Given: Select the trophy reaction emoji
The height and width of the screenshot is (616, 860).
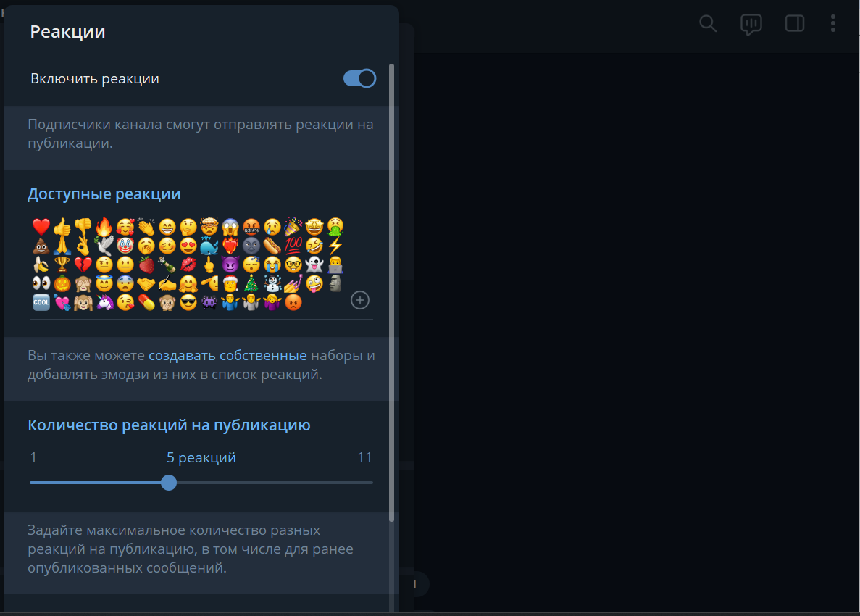Looking at the screenshot, I should tap(62, 265).
